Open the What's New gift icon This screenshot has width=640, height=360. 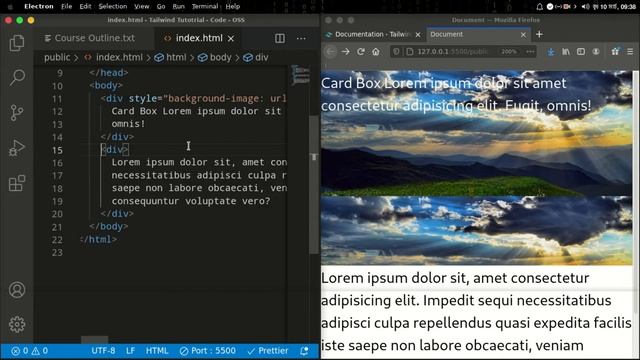[x=615, y=52]
